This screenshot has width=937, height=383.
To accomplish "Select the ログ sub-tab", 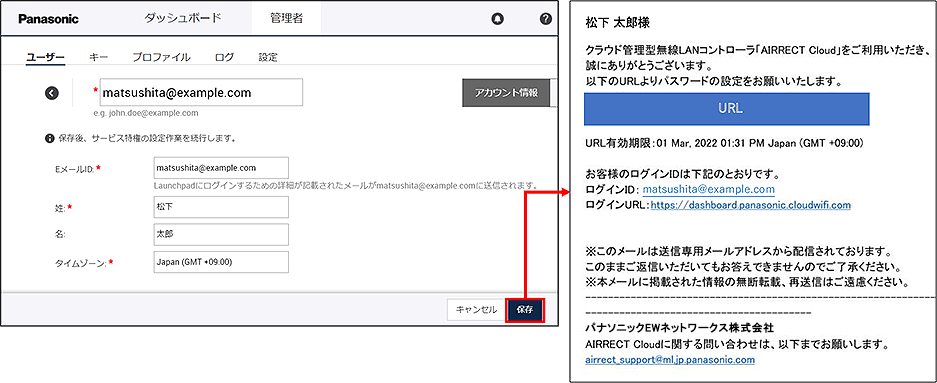I will 224,57.
